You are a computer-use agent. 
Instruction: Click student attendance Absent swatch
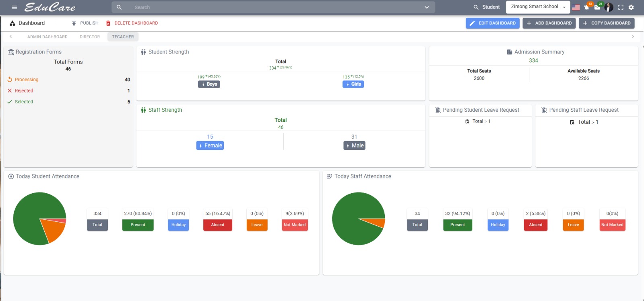tap(218, 225)
